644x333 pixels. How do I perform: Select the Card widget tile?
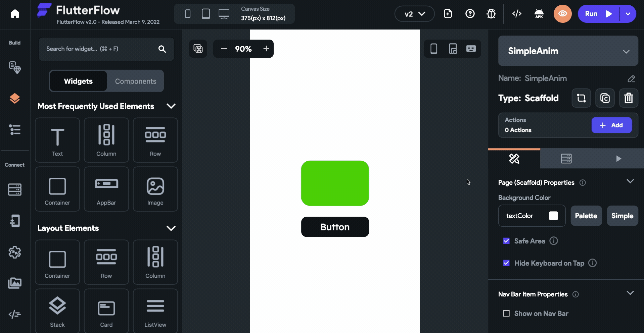pos(106,311)
